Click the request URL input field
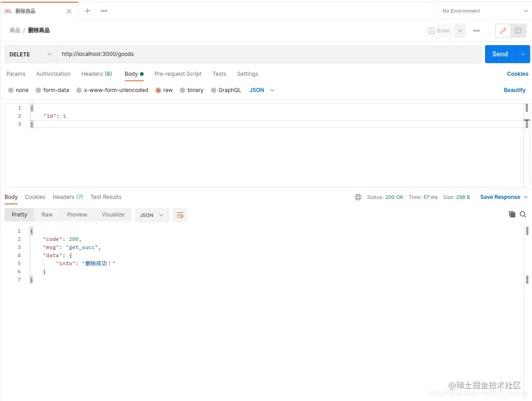 tap(269, 54)
